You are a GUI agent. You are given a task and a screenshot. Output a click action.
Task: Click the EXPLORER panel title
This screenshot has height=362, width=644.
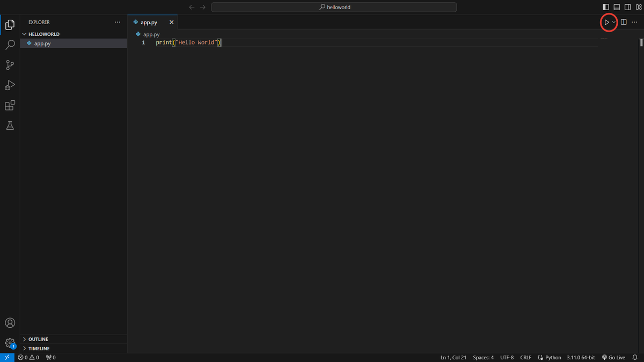(39, 22)
